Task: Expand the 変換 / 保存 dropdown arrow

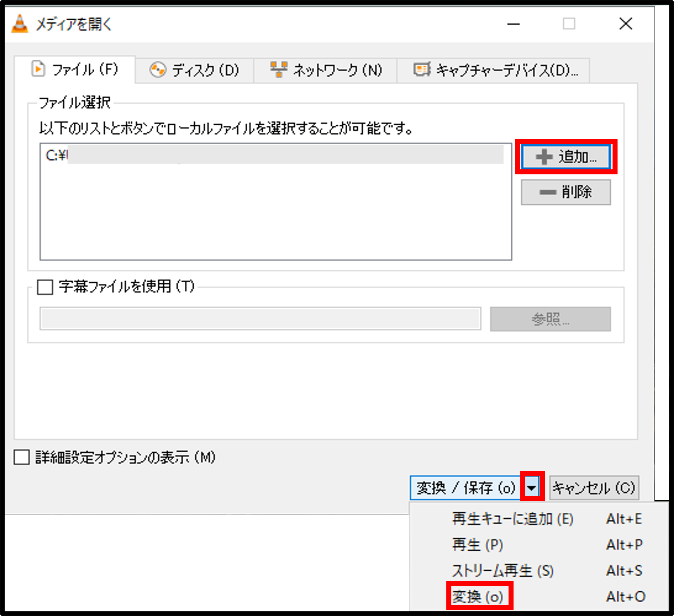Action: point(532,488)
